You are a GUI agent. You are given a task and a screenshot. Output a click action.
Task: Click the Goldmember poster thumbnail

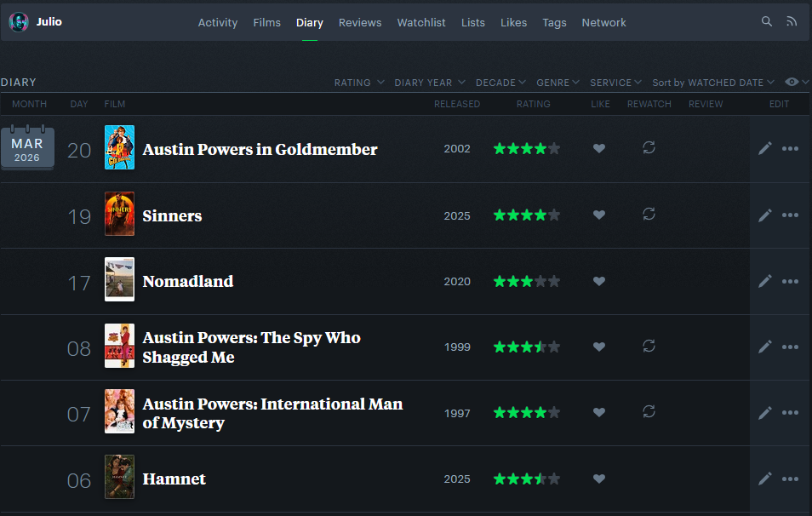point(120,147)
